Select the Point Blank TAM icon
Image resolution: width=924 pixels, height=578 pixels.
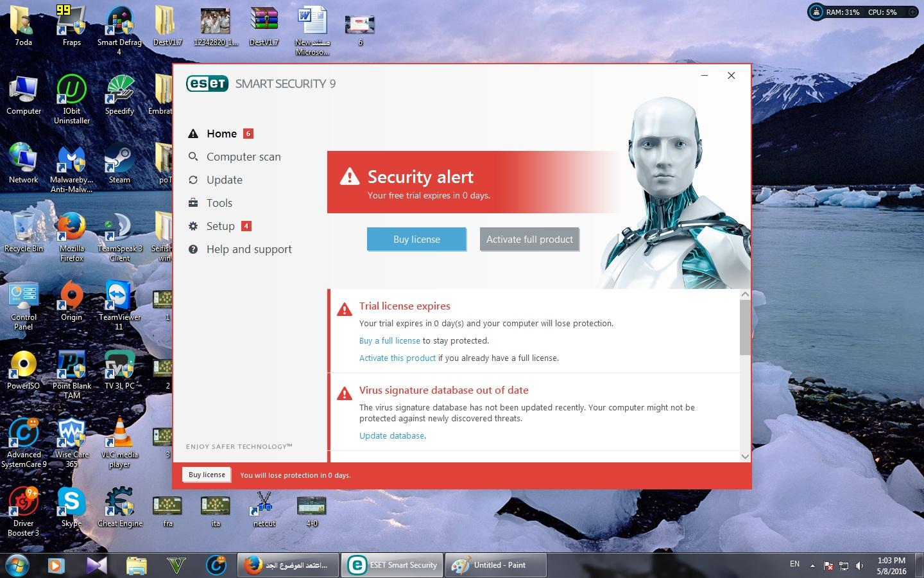72,374
